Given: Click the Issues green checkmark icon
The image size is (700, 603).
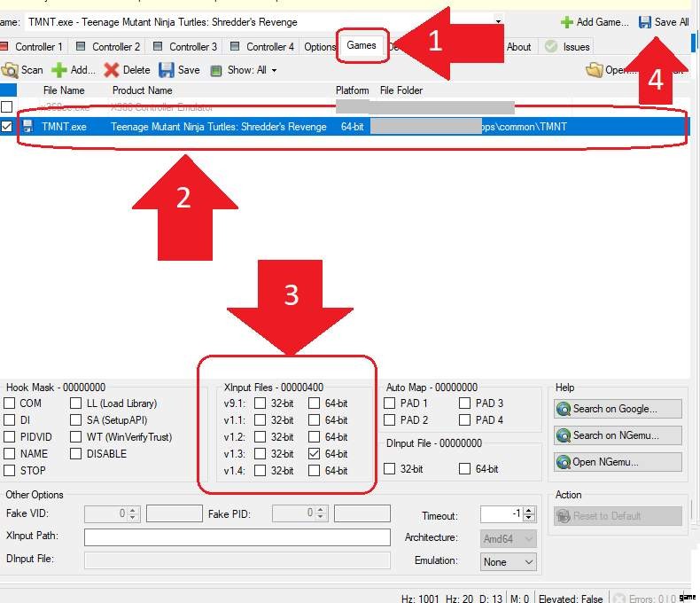Looking at the screenshot, I should click(x=551, y=46).
